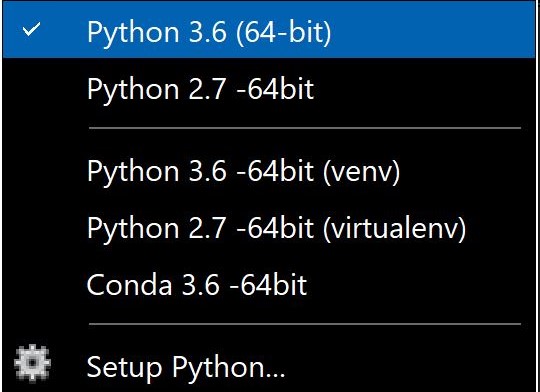
Task: Select the 3.6 virtual environment interpreter
Action: coord(269,171)
